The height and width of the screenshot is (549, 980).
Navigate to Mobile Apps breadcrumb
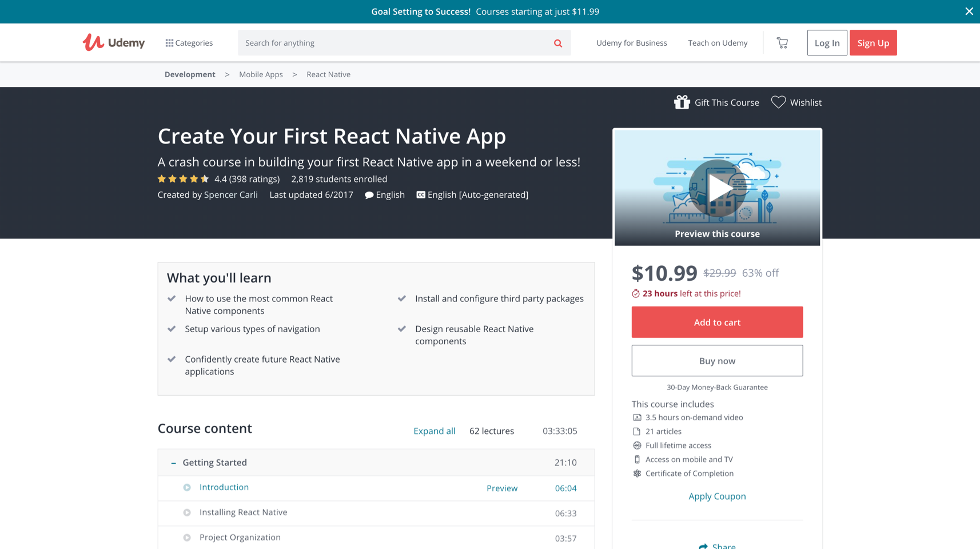261,74
